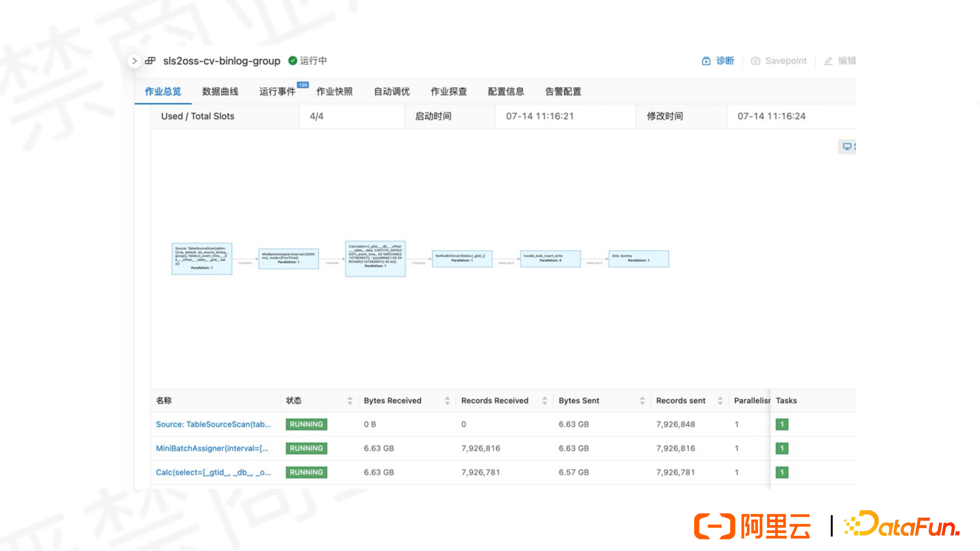
Task: Click RUNNING badge in Source row
Action: click(x=306, y=424)
